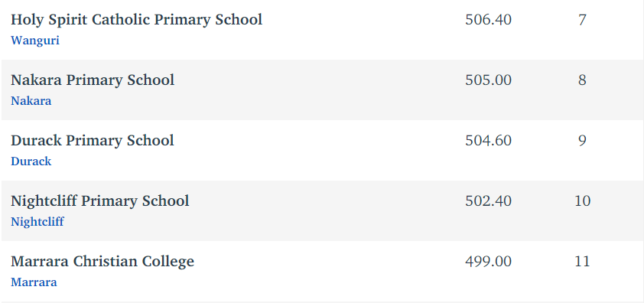Click the Durack suburb link

click(31, 161)
